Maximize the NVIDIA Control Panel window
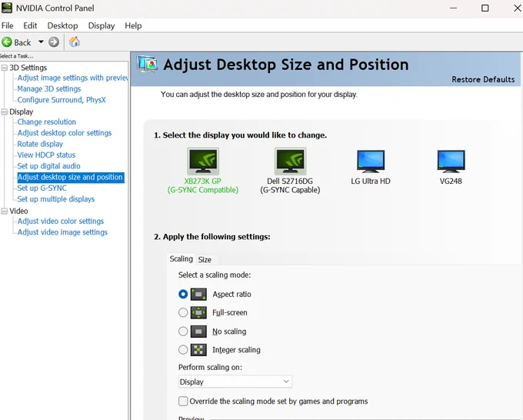Screen dimensions: 523x420 pyautogui.click(x=485, y=8)
